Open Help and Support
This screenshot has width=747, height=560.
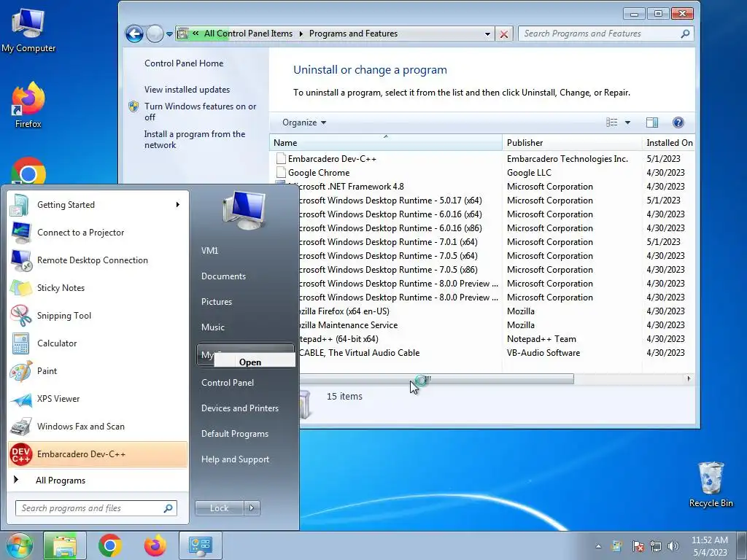click(235, 459)
